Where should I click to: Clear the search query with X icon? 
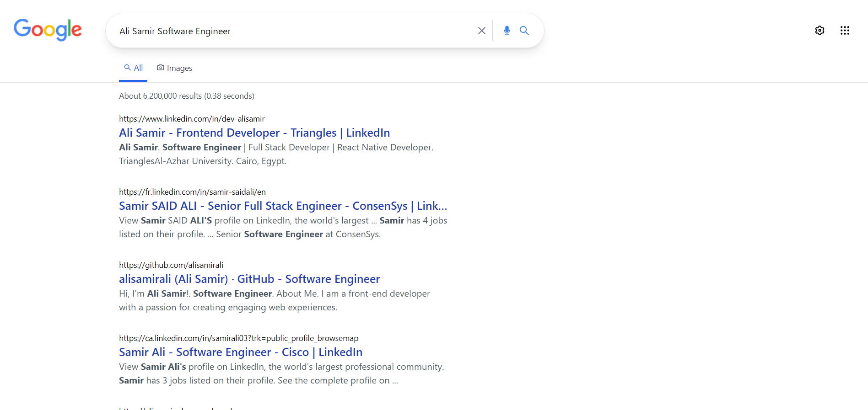click(x=481, y=31)
